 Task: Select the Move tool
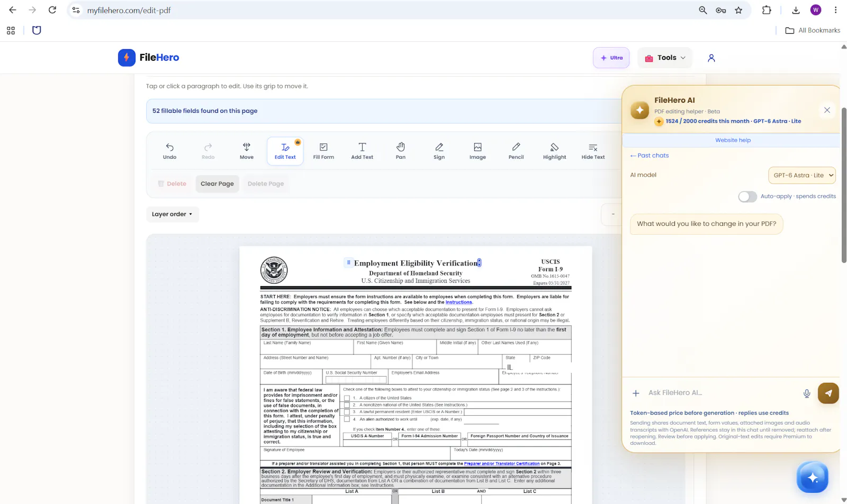[x=247, y=151]
